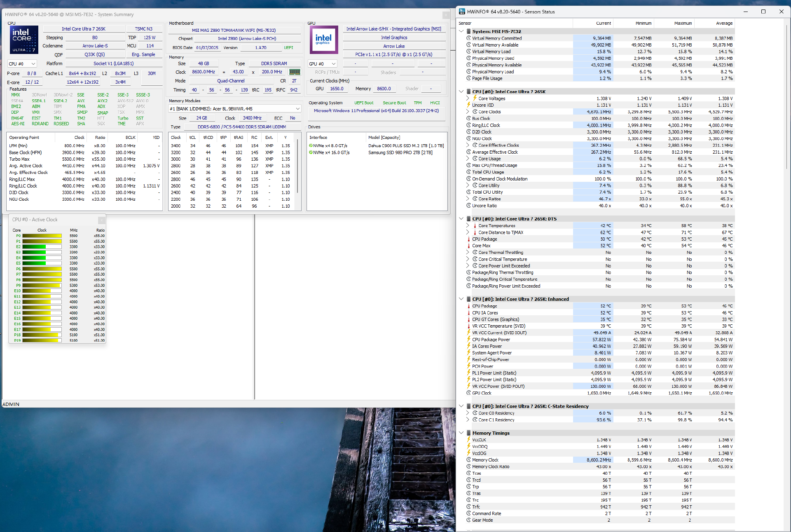Click the icon beside Gear Mode
This screenshot has width=791, height=532.
pos(468,520)
